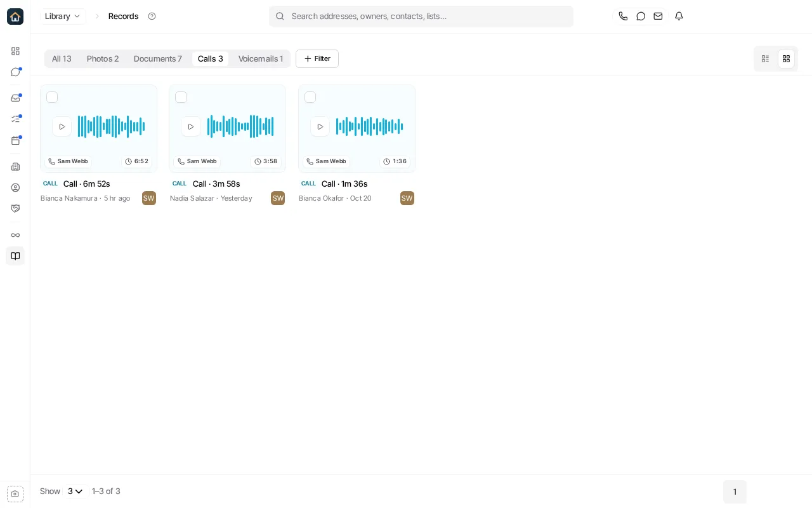Click the waveform of the 6:52 call
812x508 pixels.
coord(111,126)
